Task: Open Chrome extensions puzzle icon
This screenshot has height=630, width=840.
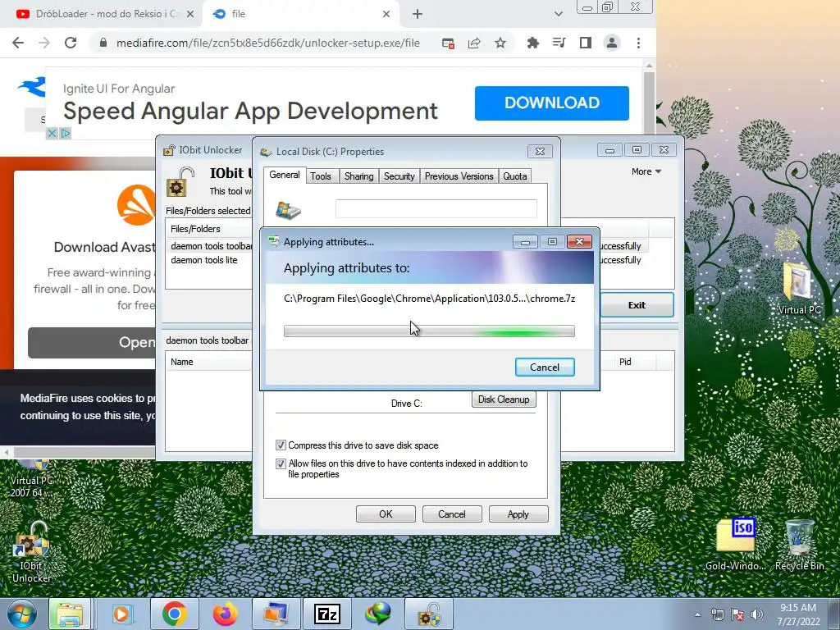Action: coord(533,43)
